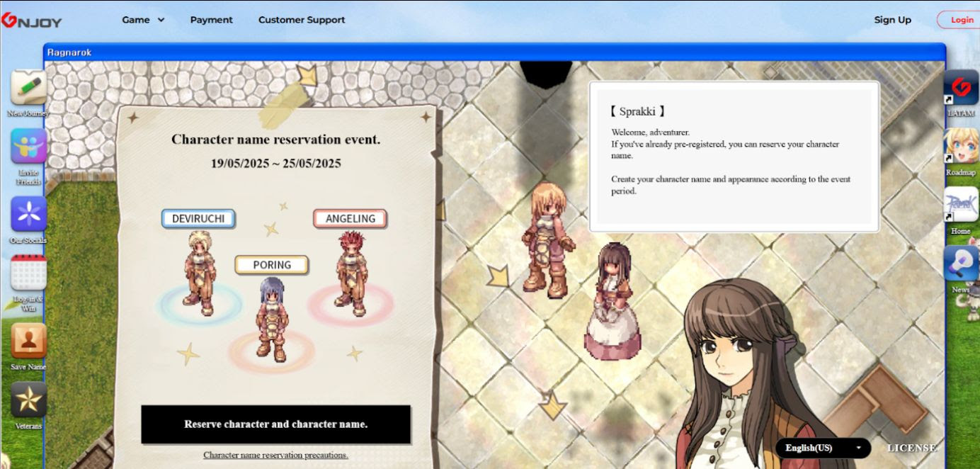Click the Save Name icon
Screen dimensions: 980x469
tap(28, 341)
